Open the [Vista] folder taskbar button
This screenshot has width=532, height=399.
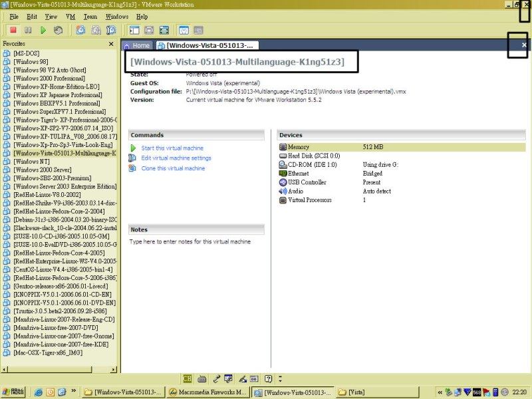(x=378, y=392)
